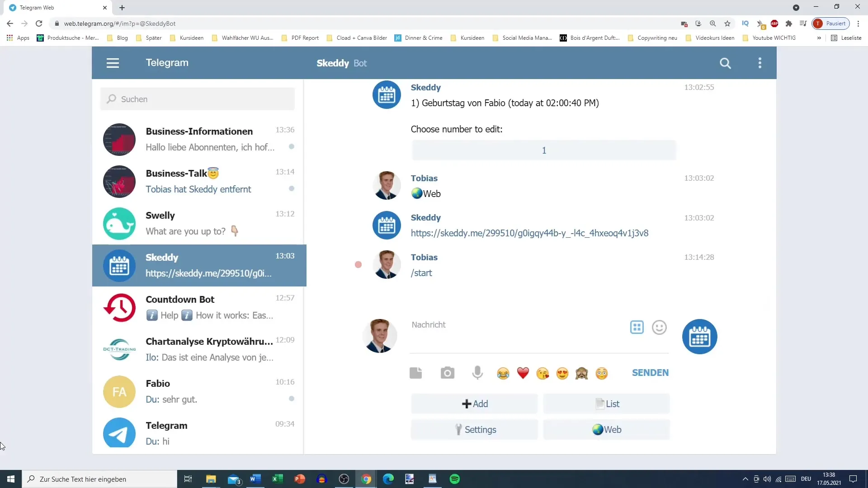Open the Leseliste reading list
Viewport: 868px width, 488px height.
pyautogui.click(x=846, y=38)
